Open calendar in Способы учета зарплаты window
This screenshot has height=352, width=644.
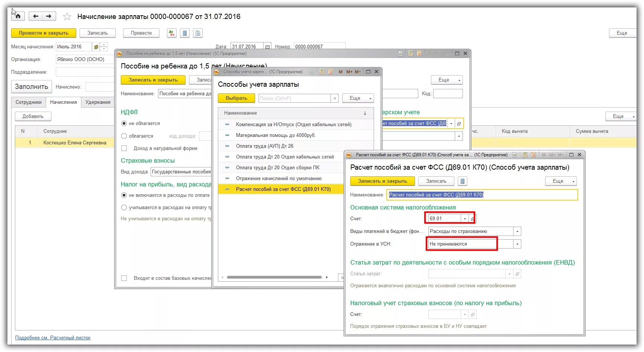[x=330, y=72]
